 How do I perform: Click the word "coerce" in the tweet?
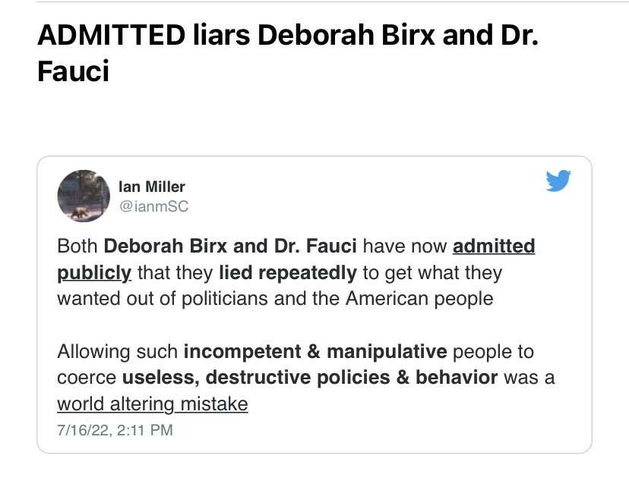click(87, 377)
